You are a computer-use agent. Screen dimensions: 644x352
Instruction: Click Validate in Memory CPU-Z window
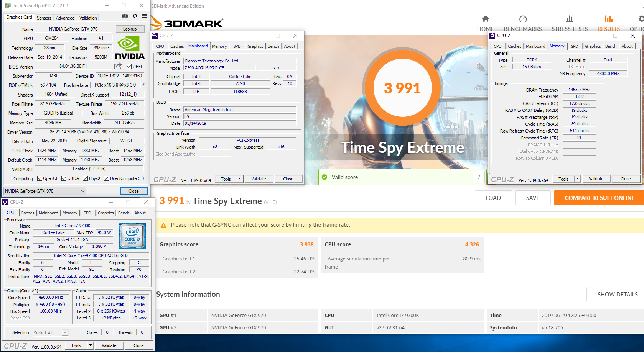tap(596, 179)
